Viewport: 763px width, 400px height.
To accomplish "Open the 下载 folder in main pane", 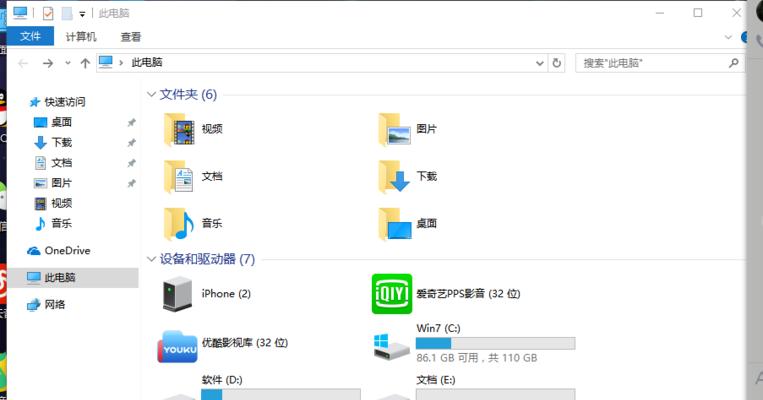I will (x=408, y=177).
